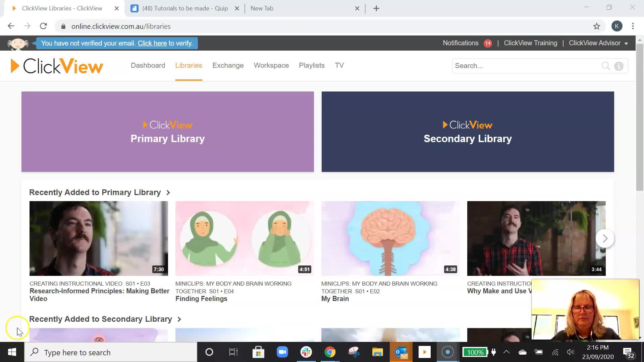Open Windows notification center icon
The width and height of the screenshot is (644, 362).
coord(629,353)
